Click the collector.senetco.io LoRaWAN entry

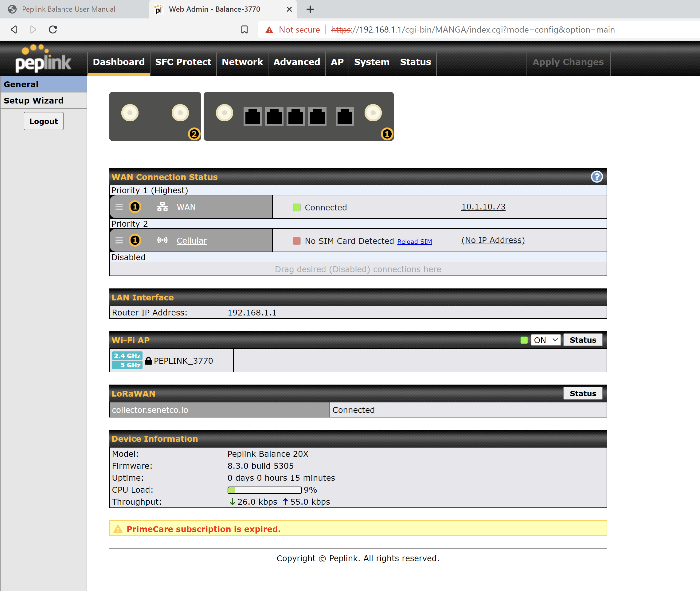click(x=150, y=410)
